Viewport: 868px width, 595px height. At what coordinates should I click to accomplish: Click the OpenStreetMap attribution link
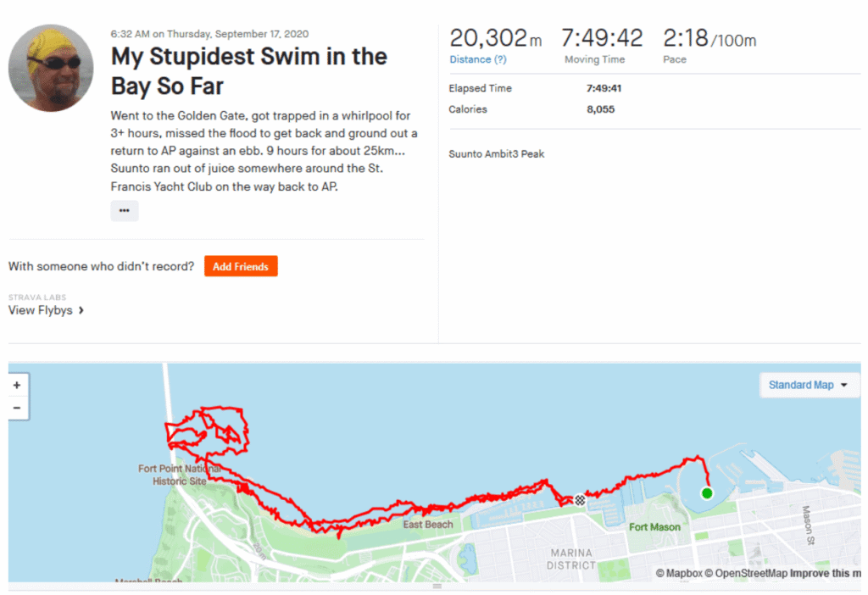point(746,574)
